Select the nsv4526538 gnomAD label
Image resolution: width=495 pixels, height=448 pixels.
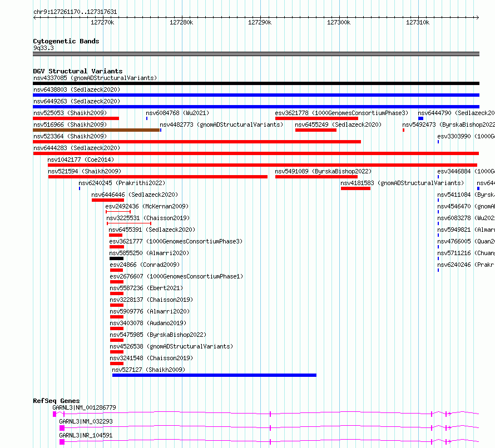(x=171, y=346)
